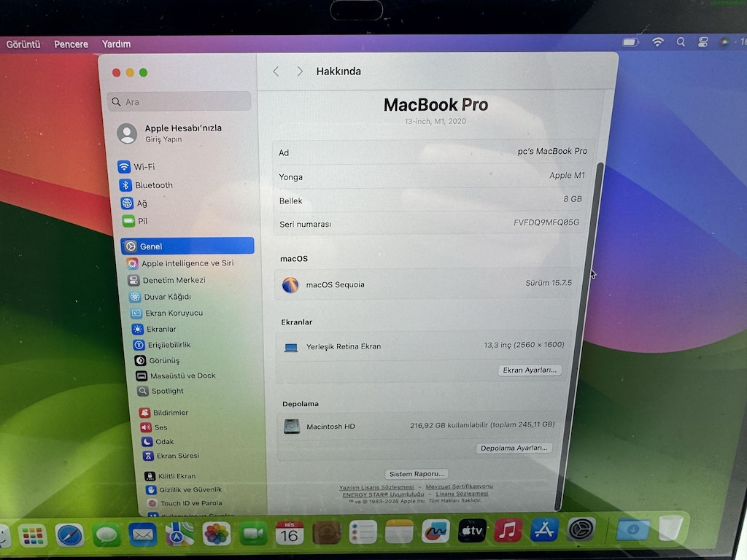Open the Görüntü menu
The height and width of the screenshot is (560, 747).
tap(23, 44)
